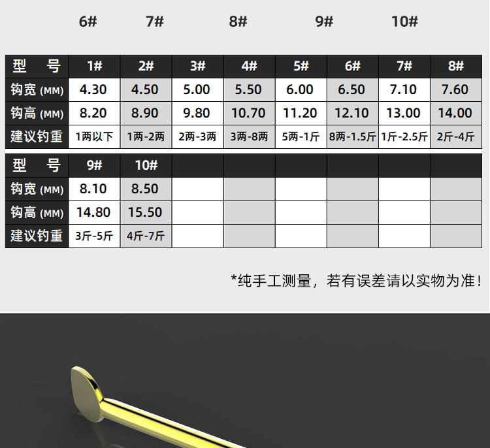Click the 4斤-7斤 weight cell
490x448 pixels.
[146, 236]
